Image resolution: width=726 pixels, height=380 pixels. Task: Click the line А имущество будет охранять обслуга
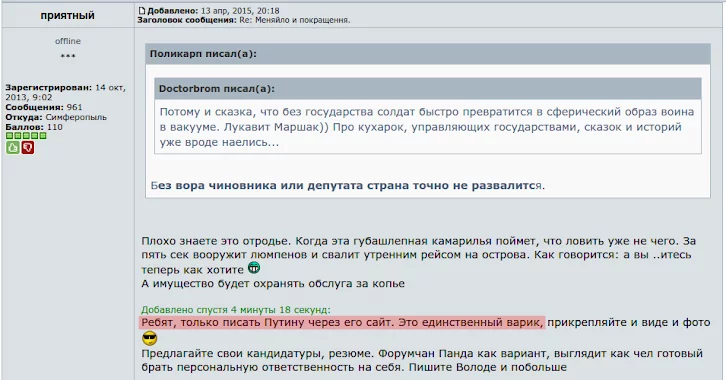(273, 284)
